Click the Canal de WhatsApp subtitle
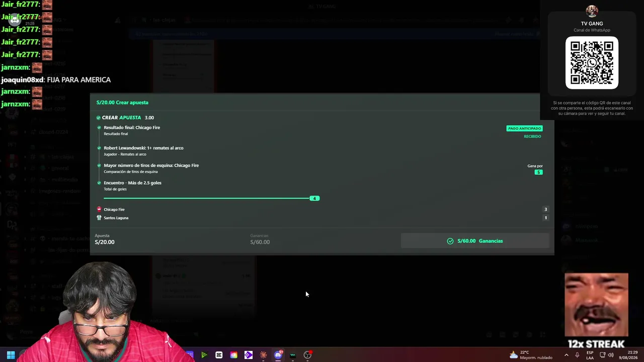 pos(592,30)
